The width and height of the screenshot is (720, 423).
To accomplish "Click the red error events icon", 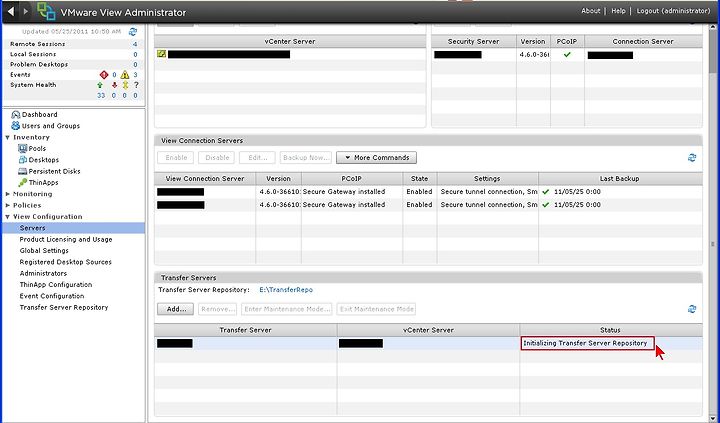I will [104, 74].
